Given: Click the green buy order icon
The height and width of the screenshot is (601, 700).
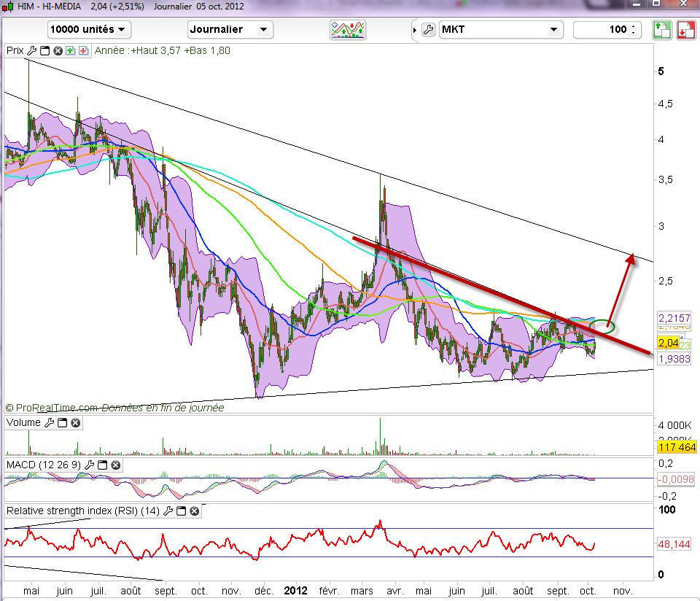Looking at the screenshot, I should click(661, 30).
